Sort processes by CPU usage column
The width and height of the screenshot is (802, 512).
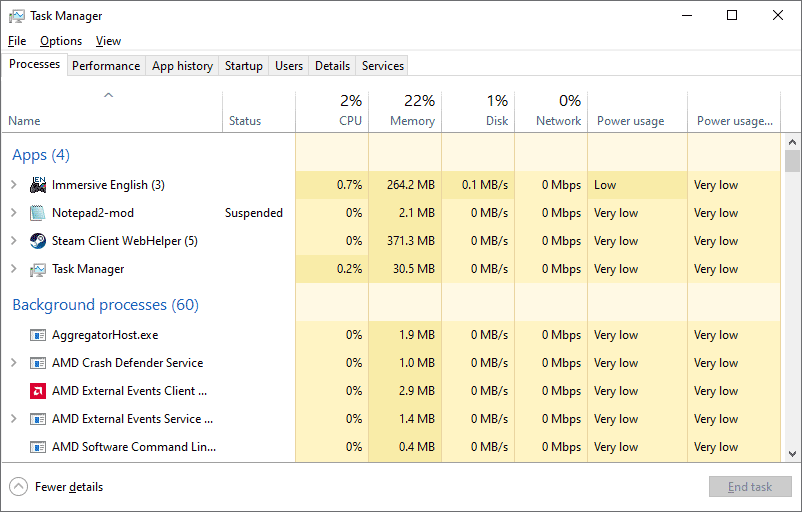click(x=332, y=112)
